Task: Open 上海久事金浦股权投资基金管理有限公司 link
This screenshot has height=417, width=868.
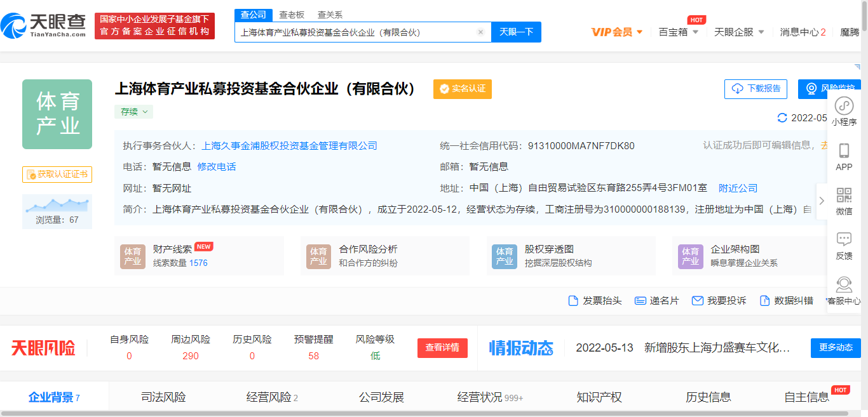Action: tap(289, 146)
